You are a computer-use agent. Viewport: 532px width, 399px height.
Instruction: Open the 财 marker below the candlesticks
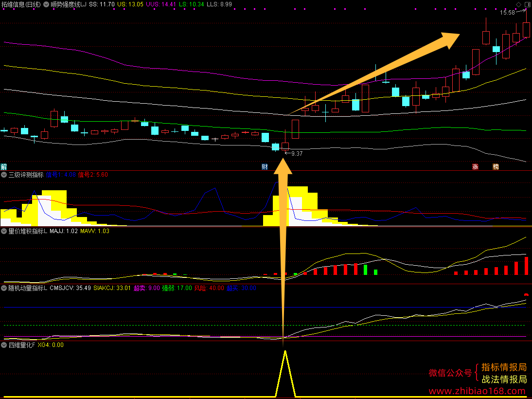[265, 167]
